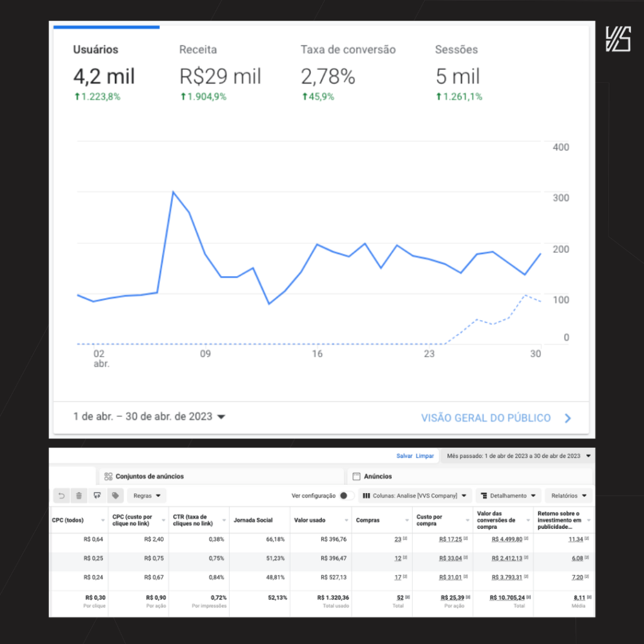Click the Limpar link

pos(425,456)
